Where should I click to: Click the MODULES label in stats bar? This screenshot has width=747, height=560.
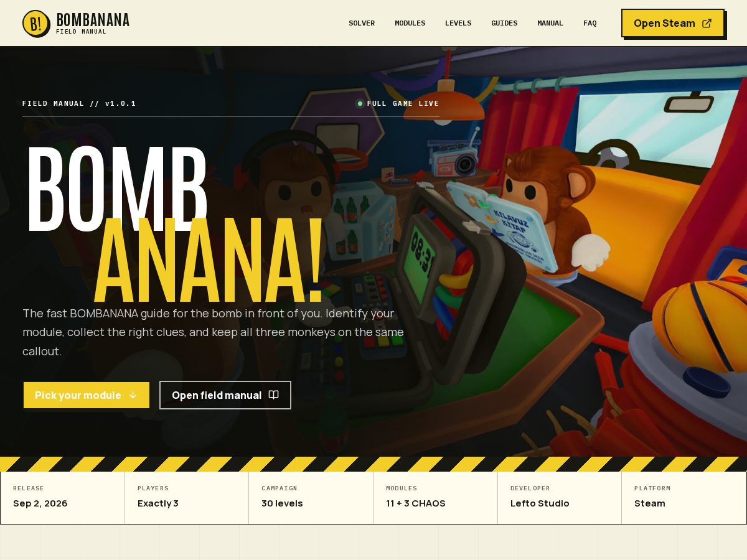point(402,488)
